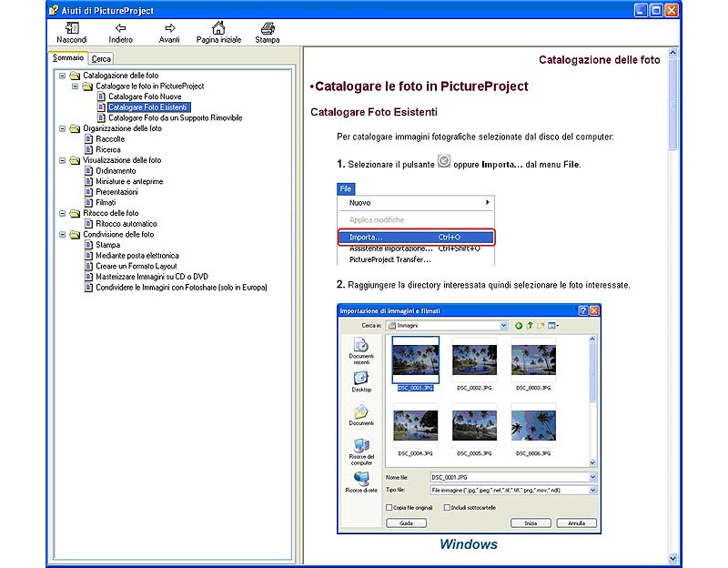Open Miniature e anteprime topic
Image resolution: width=728 pixels, height=568 pixels.
tap(129, 181)
